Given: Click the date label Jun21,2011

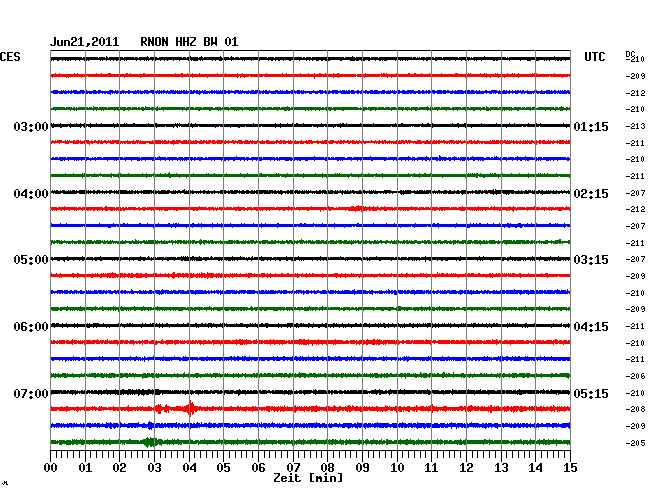Looking at the screenshot, I should [85, 42].
